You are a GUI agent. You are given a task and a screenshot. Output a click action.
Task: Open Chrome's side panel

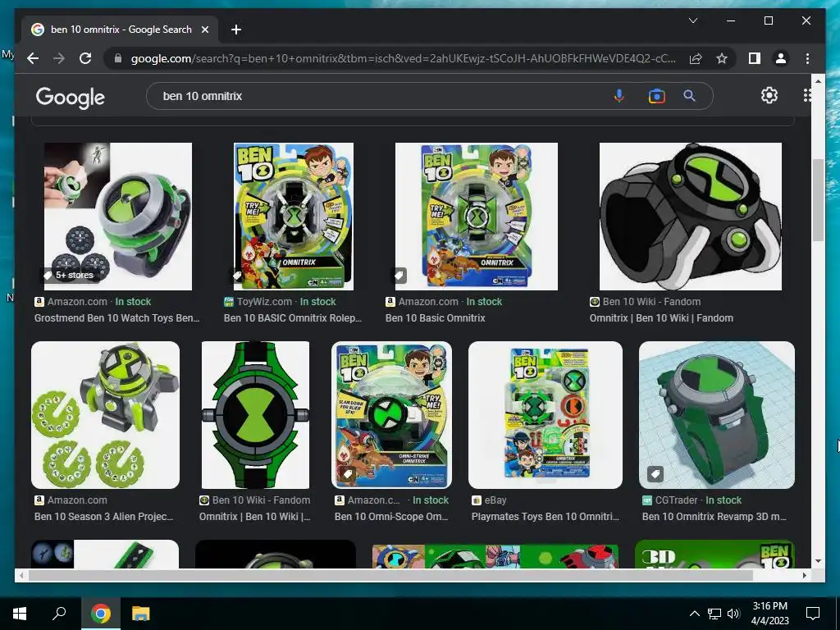(755, 58)
